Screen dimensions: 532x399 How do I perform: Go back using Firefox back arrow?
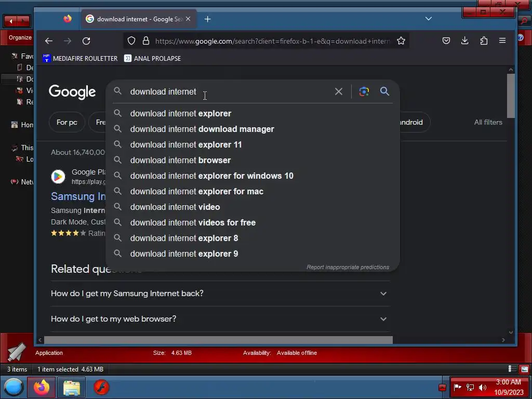click(x=49, y=41)
